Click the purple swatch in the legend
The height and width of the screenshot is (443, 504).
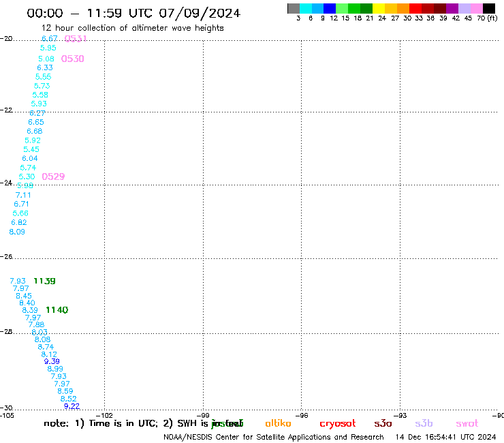(452, 8)
